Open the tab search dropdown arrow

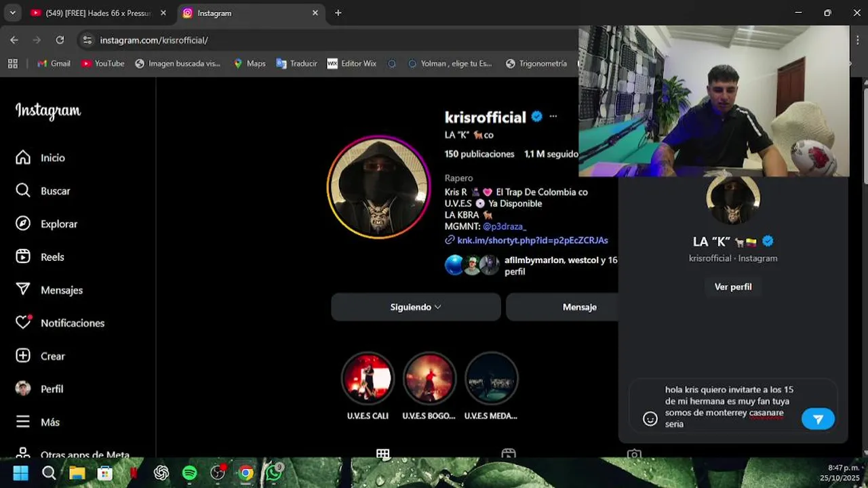pos(12,13)
